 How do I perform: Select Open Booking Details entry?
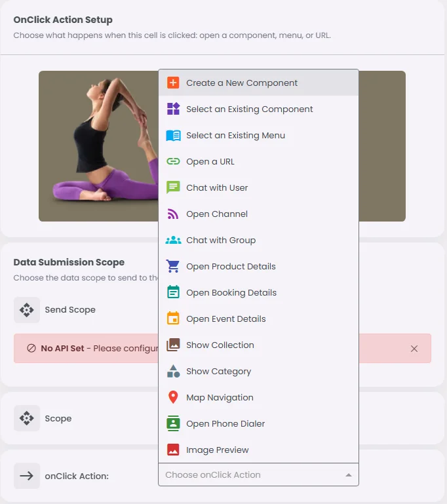[258, 292]
